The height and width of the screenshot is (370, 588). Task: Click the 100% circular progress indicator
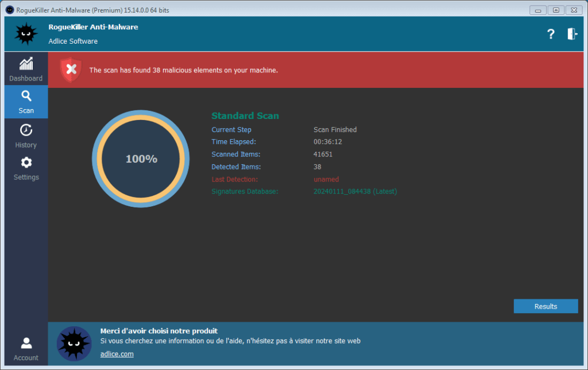[141, 159]
